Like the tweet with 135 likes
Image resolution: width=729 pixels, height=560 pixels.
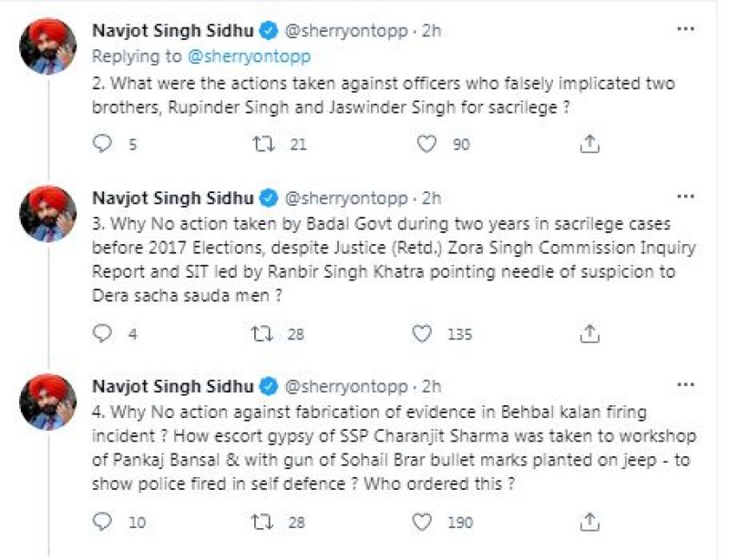click(422, 334)
